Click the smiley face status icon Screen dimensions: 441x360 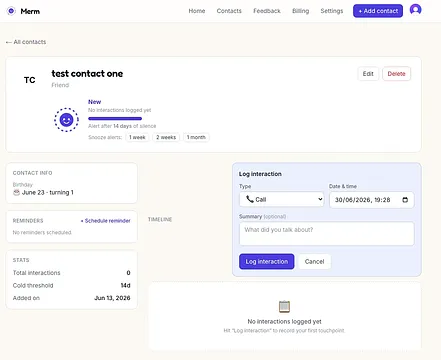coord(66,119)
